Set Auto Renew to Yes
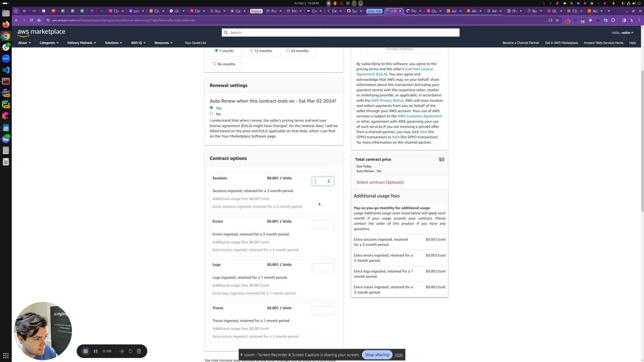The image size is (644, 362). [x=211, y=108]
